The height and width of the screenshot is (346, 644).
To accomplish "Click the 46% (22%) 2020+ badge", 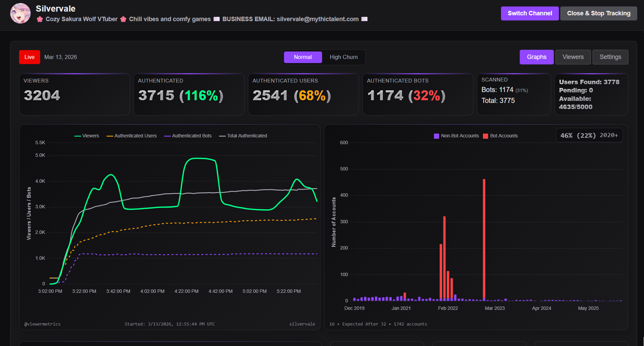I will 589,135.
